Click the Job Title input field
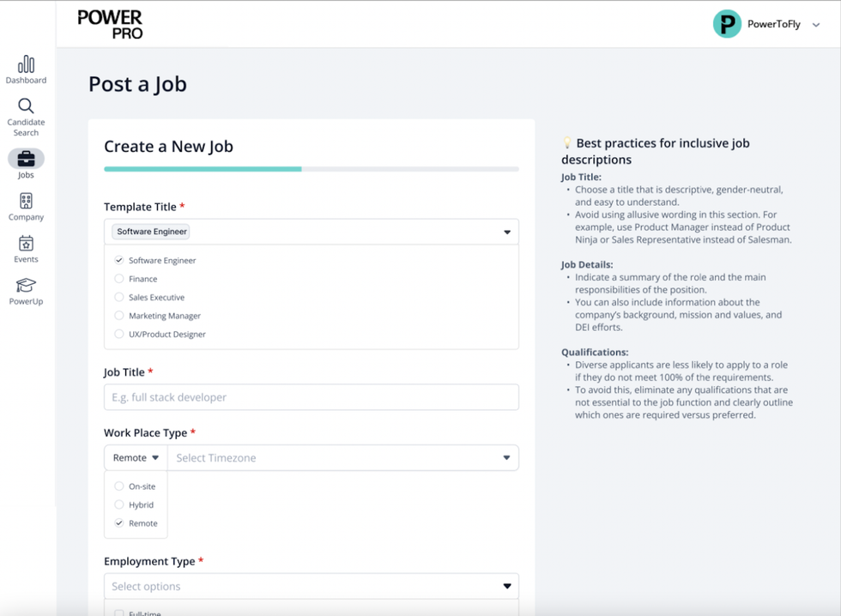This screenshot has width=841, height=616. [312, 397]
